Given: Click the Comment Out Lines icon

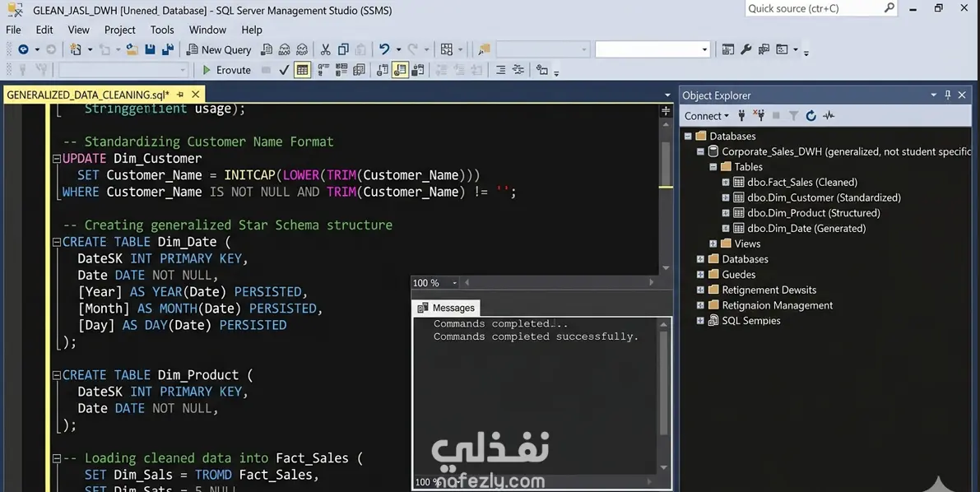Looking at the screenshot, I should click(x=518, y=70).
